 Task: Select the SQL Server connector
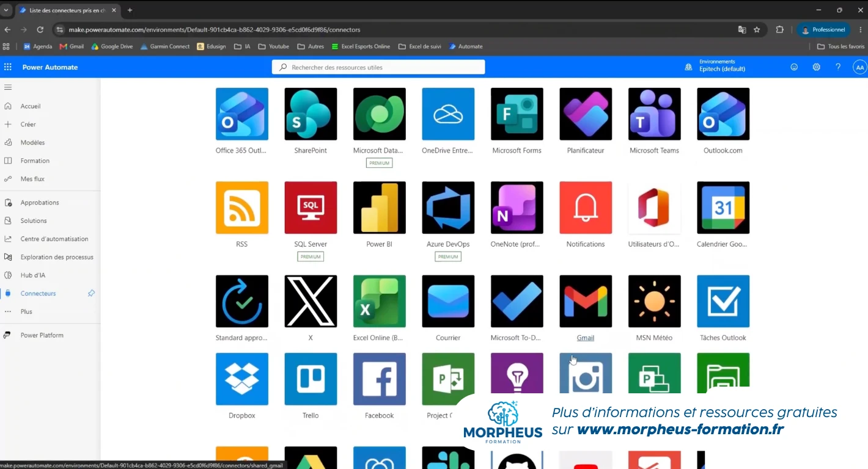[x=311, y=208]
